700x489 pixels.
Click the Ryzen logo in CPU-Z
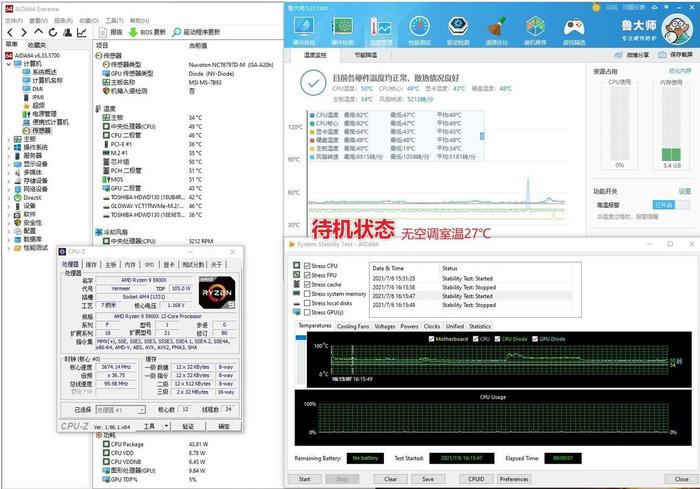[x=217, y=293]
